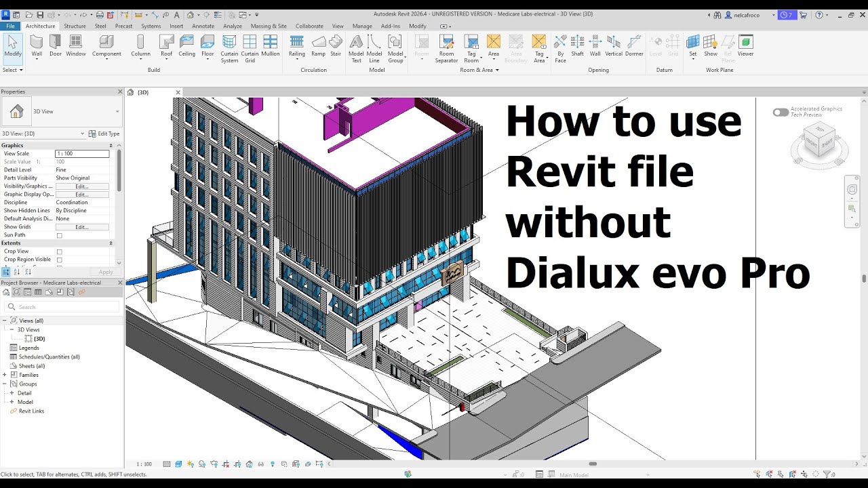Click the horizontal scrollbar thumb of the view
Viewport: 868px width, 488px height.
[593, 464]
